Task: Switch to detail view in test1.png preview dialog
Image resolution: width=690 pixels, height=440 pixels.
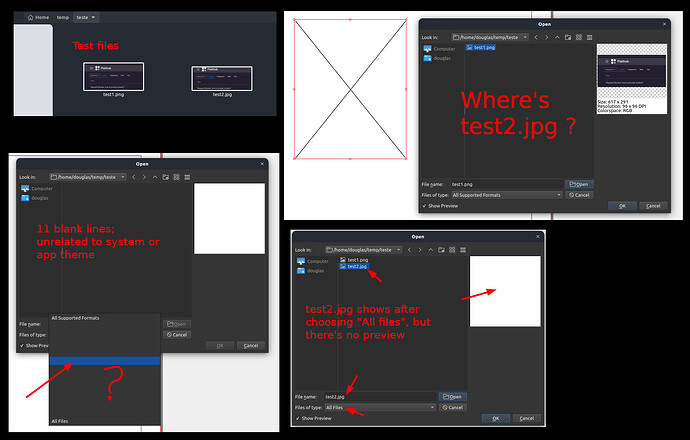Action: pos(590,37)
